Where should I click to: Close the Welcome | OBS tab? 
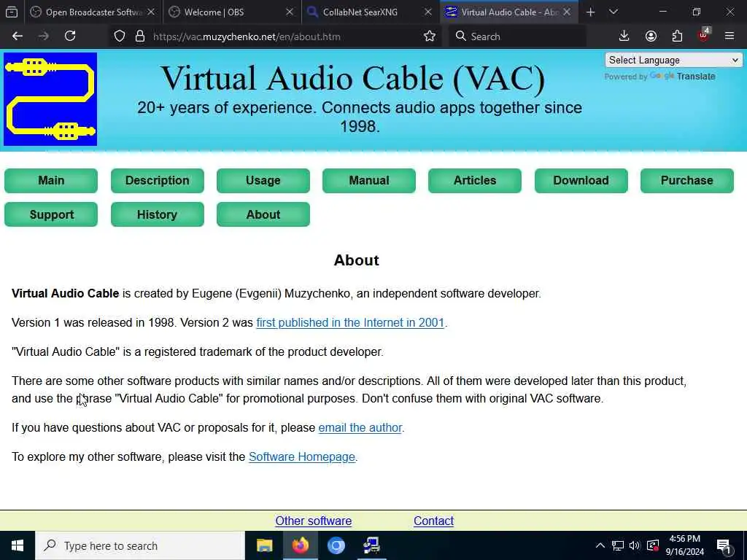coord(290,12)
